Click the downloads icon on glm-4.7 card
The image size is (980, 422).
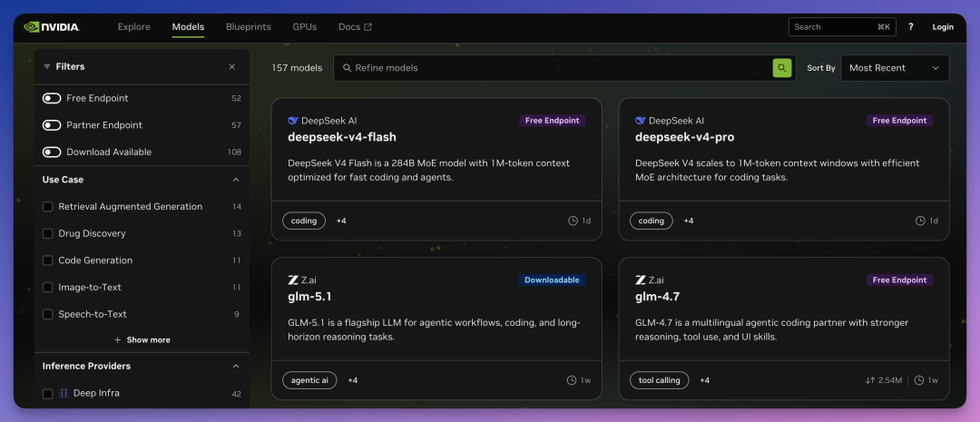[870, 380]
